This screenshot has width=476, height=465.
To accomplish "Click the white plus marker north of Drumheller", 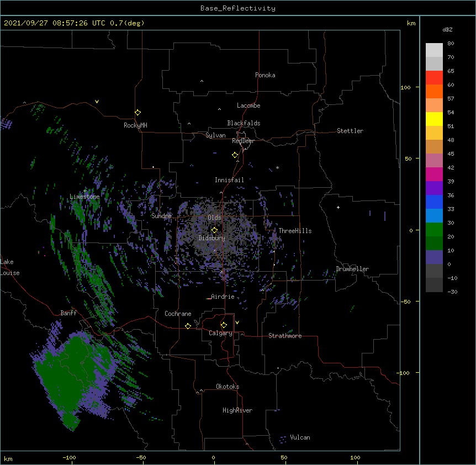I will (338, 207).
